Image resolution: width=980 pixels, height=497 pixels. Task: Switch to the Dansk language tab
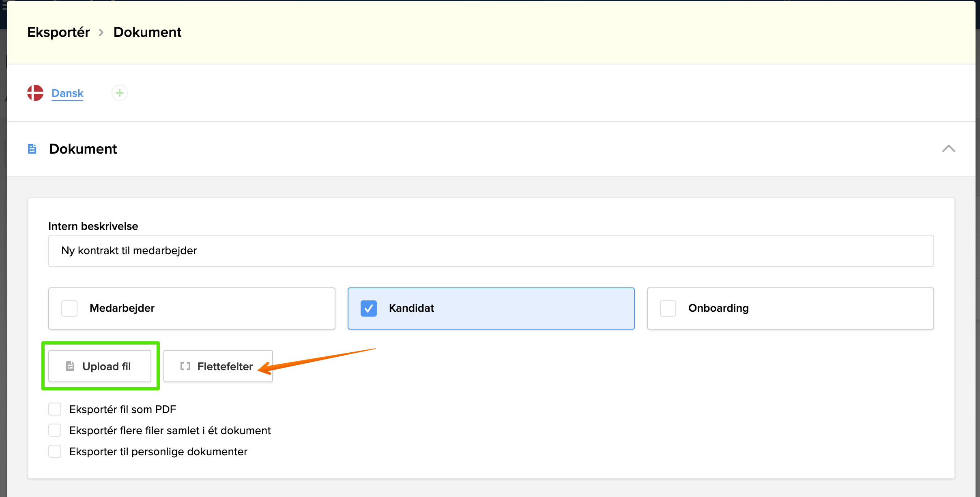pos(67,93)
